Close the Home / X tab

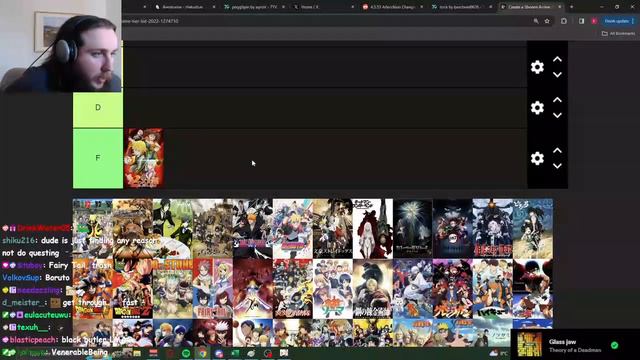click(x=353, y=7)
